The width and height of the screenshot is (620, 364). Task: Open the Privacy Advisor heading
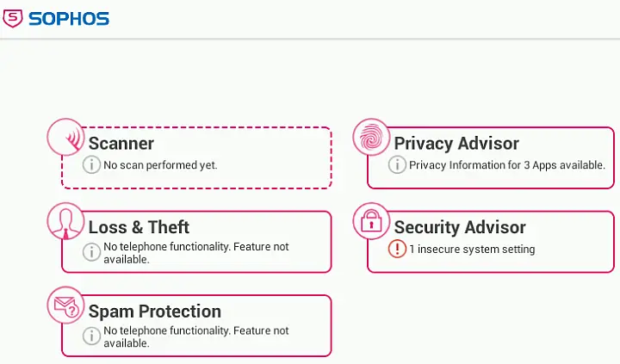coord(456,143)
